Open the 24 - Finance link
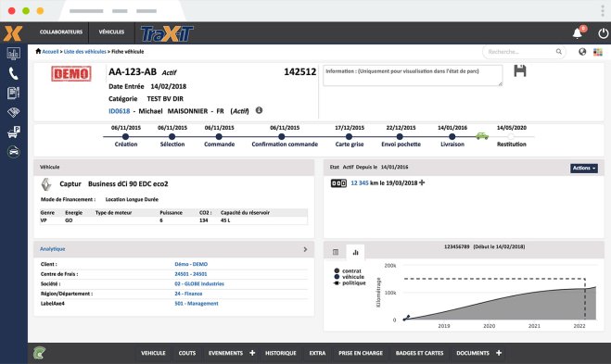Image resolution: width=611 pixels, height=364 pixels. click(188, 294)
